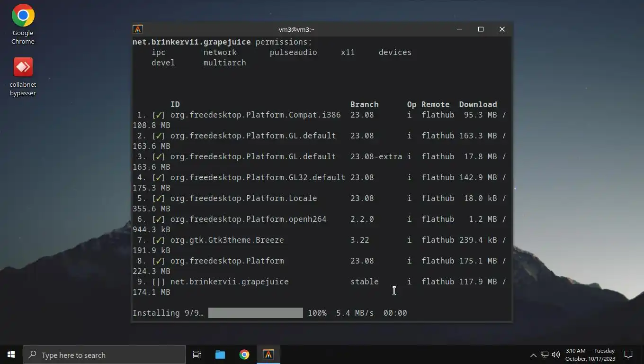The width and height of the screenshot is (644, 364).
Task: Click the '5.4 MB/s' speed text
Action: point(355,313)
